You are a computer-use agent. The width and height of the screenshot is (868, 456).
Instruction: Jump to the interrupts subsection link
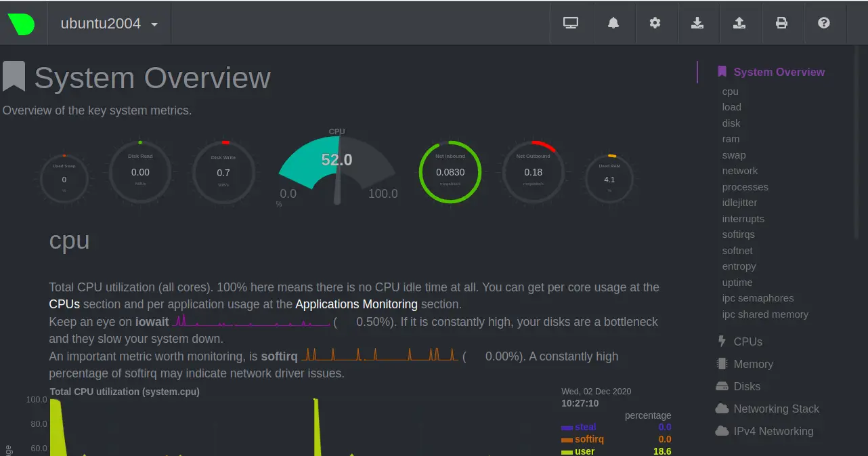coord(743,219)
